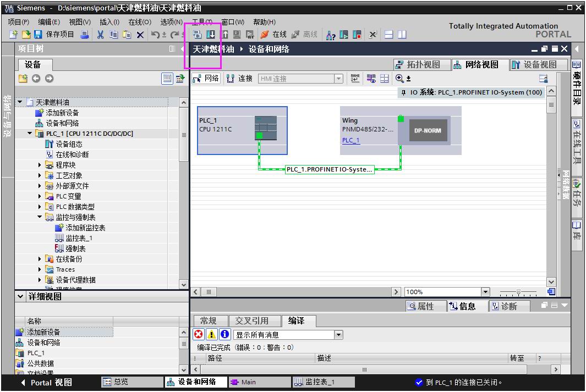
Task: Click the Download to device icon
Action: (x=211, y=35)
